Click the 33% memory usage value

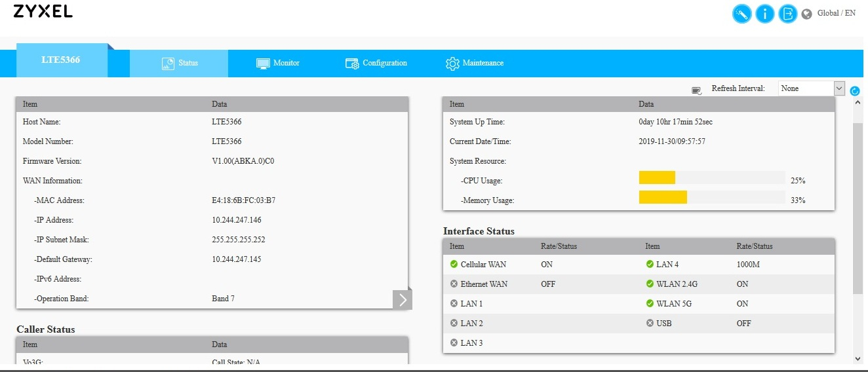pyautogui.click(x=798, y=200)
